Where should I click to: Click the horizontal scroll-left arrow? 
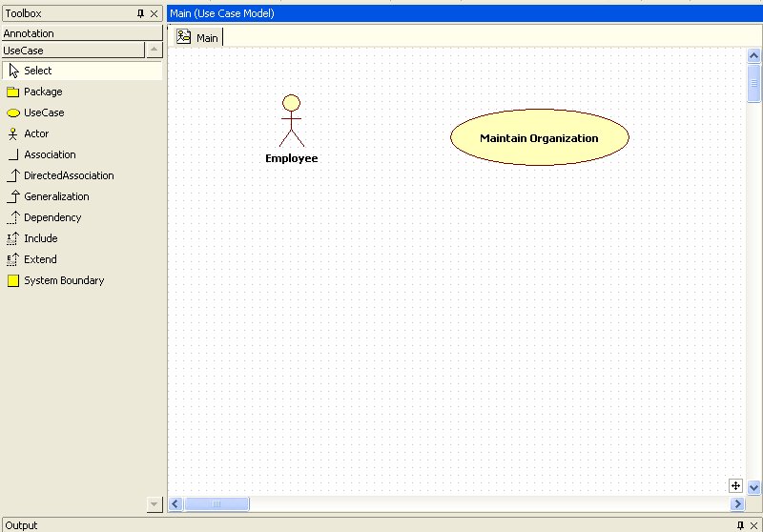click(175, 503)
